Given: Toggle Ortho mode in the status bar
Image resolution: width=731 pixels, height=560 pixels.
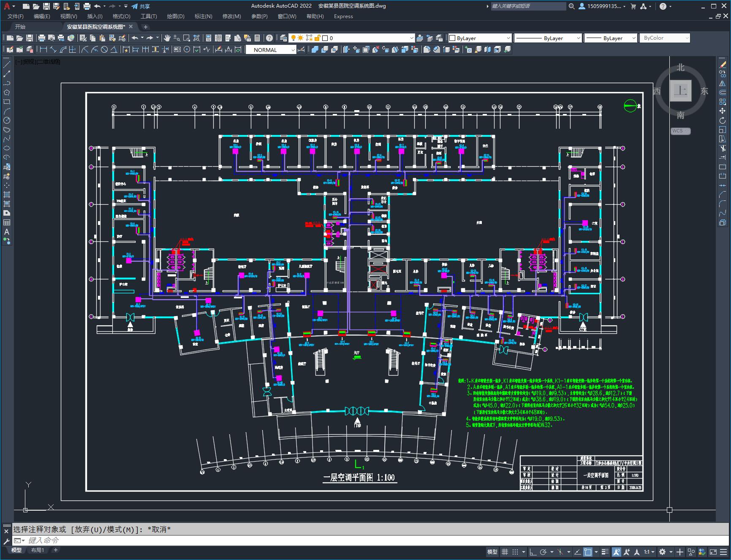Looking at the screenshot, I should coord(533,552).
